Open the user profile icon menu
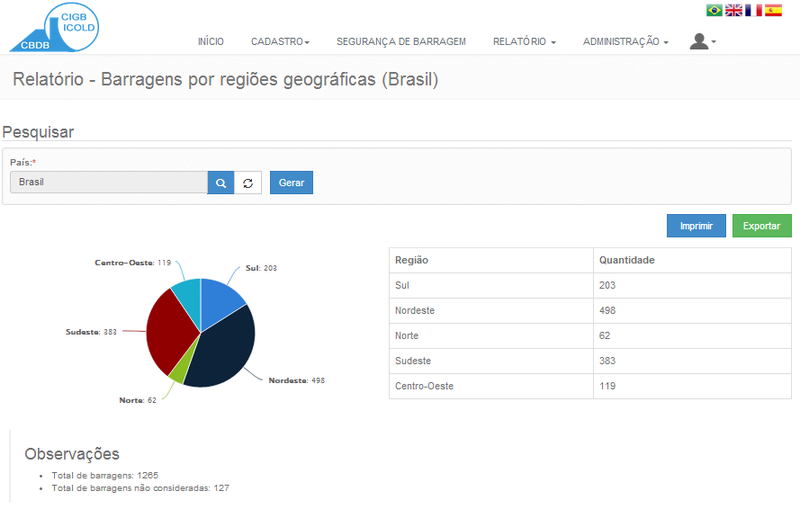This screenshot has width=800, height=509. point(702,41)
